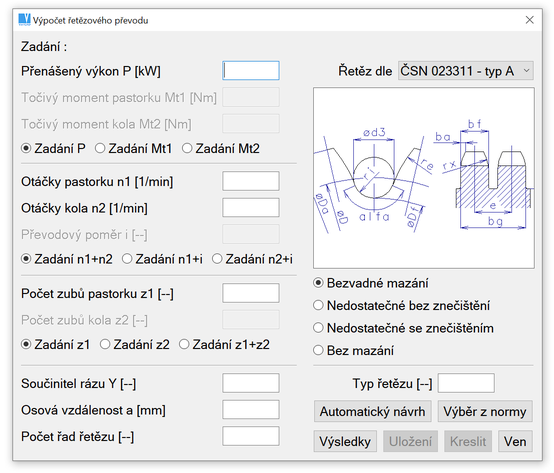Click Otáčky pastorku n1 input field

coord(251,181)
